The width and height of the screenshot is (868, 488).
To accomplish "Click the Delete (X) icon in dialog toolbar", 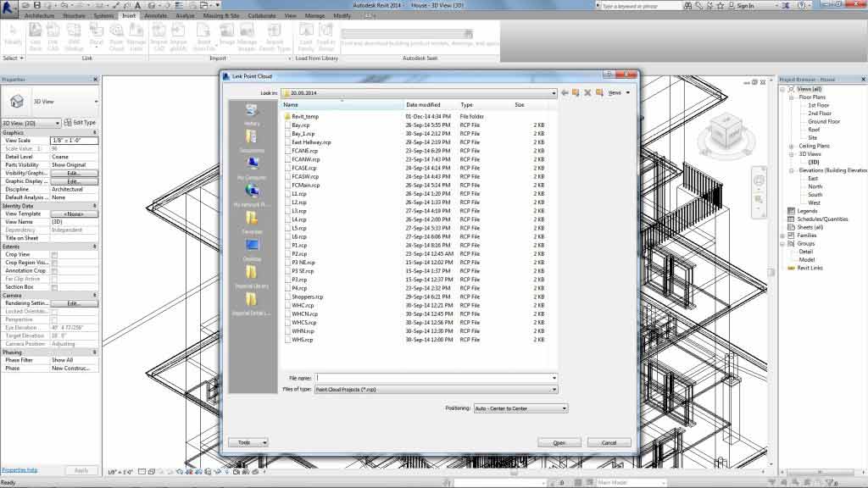I will point(588,93).
